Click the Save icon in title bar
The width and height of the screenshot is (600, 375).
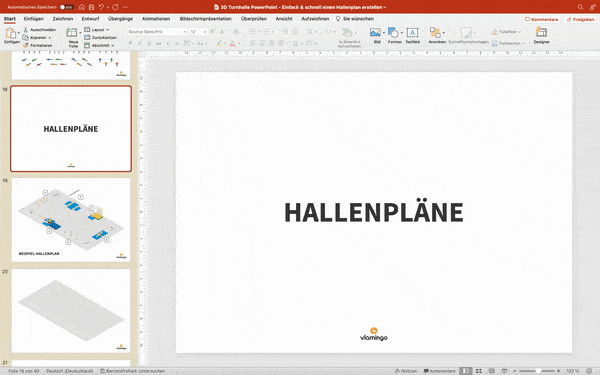click(91, 7)
